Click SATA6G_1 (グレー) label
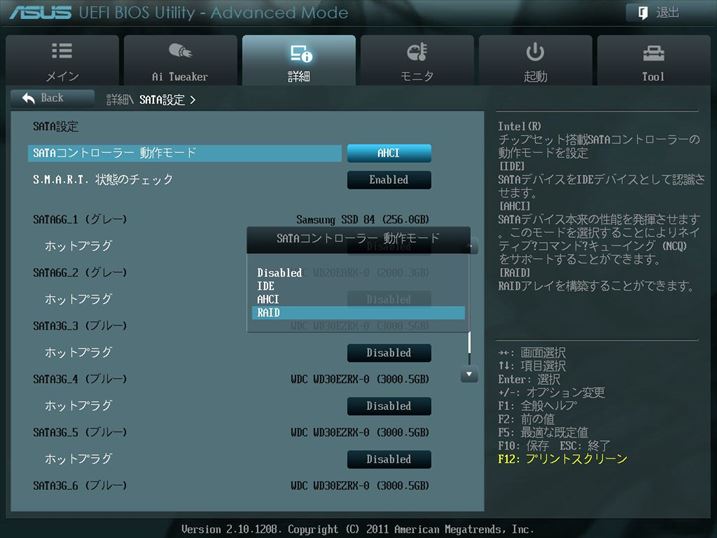 click(x=80, y=219)
